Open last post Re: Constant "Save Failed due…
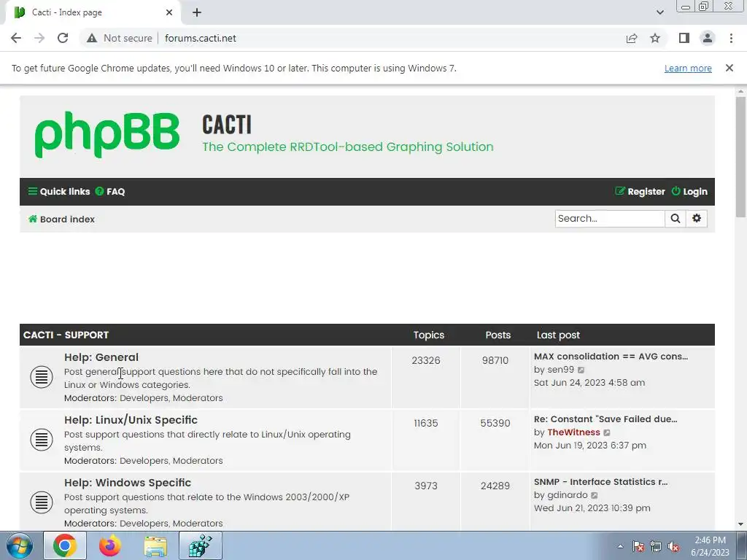 coord(605,419)
